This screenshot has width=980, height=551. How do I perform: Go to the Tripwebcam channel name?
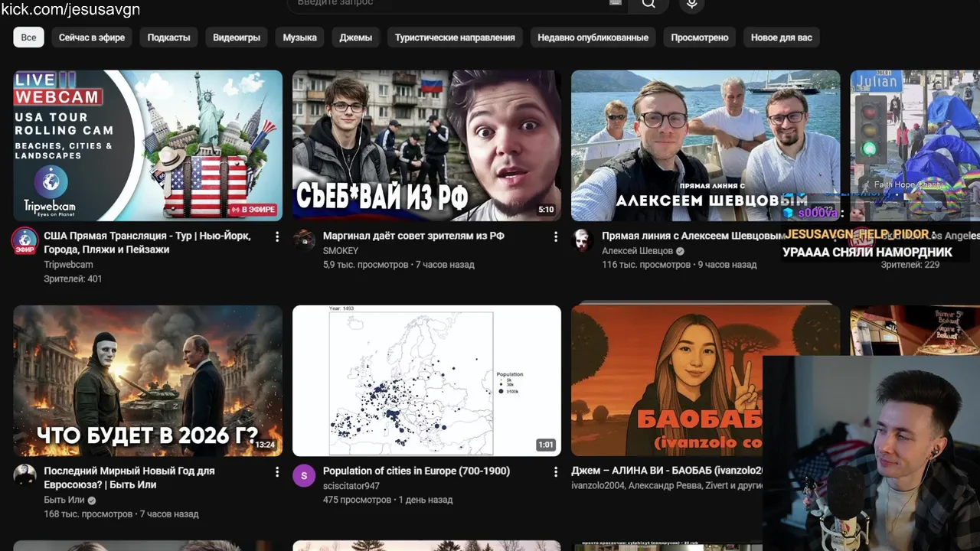pyautogui.click(x=68, y=265)
